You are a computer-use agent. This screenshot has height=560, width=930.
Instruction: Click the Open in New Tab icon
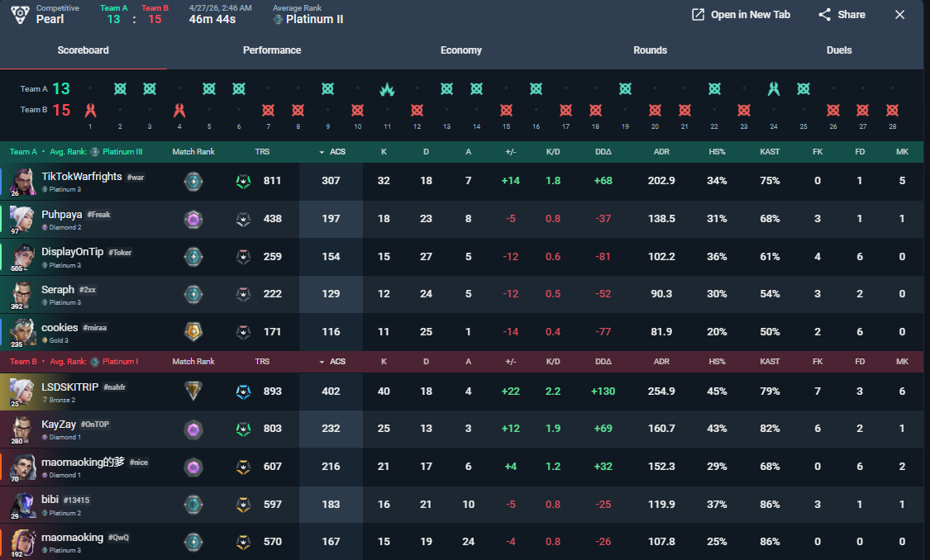coord(698,15)
